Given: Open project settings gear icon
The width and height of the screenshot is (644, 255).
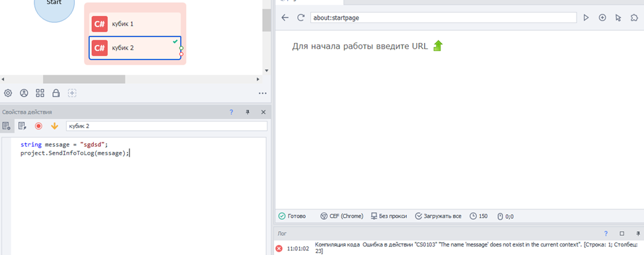Looking at the screenshot, I should [8, 93].
